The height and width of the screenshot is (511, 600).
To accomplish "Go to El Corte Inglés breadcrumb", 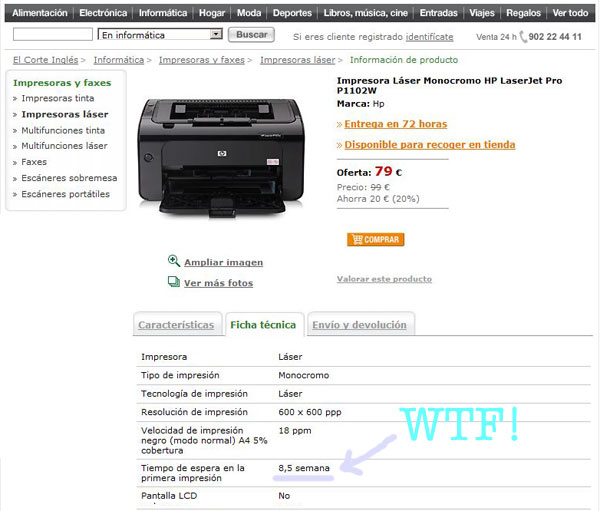I will pyautogui.click(x=46, y=60).
